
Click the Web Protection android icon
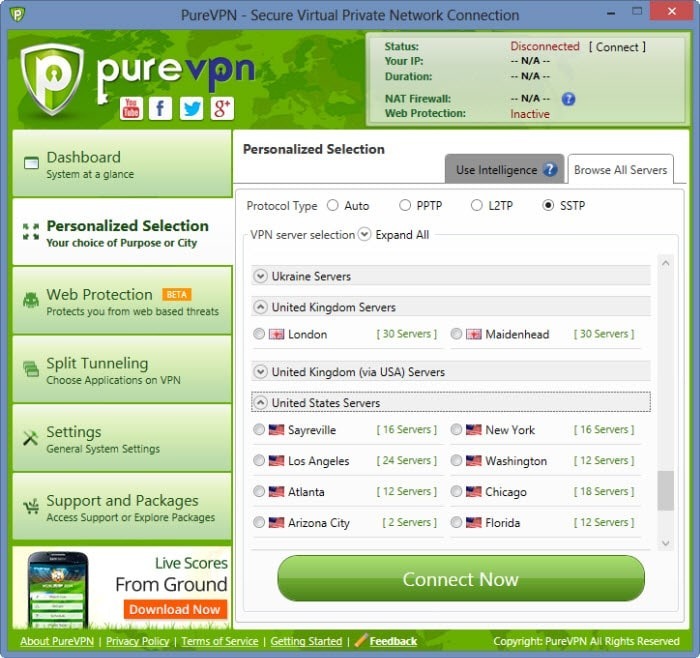pyautogui.click(x=31, y=300)
